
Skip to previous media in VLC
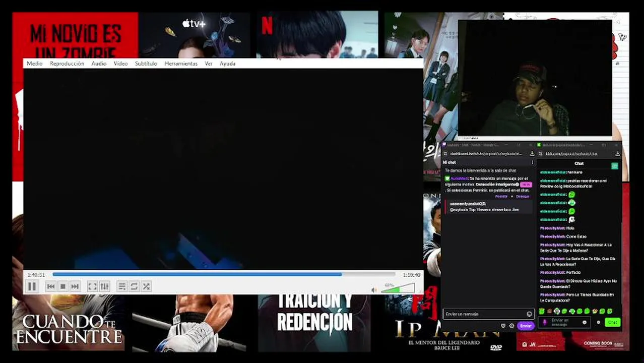[x=51, y=286]
